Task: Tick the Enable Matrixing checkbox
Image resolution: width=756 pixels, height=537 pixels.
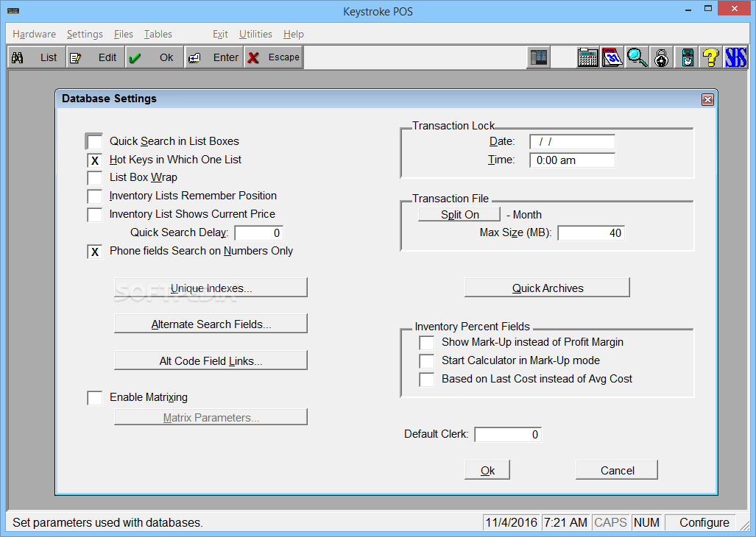Action: [94, 398]
